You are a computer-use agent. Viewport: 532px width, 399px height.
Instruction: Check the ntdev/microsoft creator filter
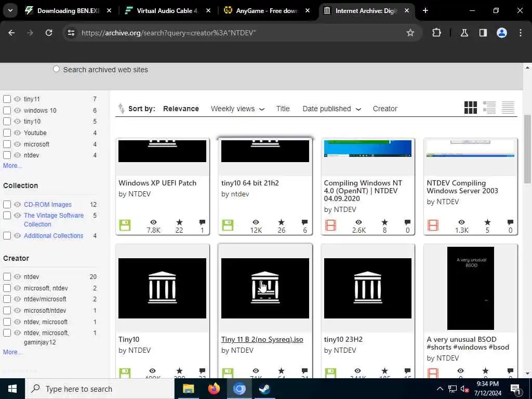[7, 299]
